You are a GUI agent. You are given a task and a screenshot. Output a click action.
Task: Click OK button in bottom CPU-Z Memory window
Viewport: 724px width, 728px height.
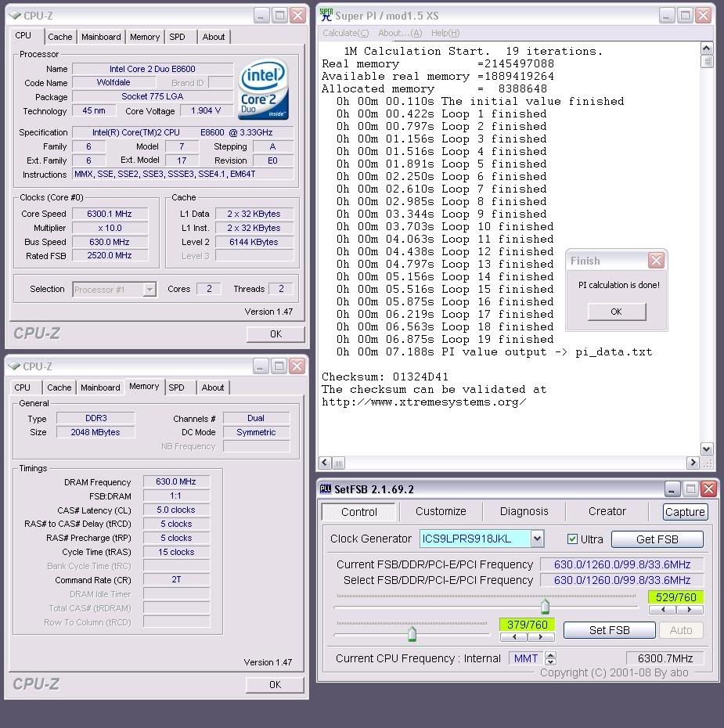point(275,684)
